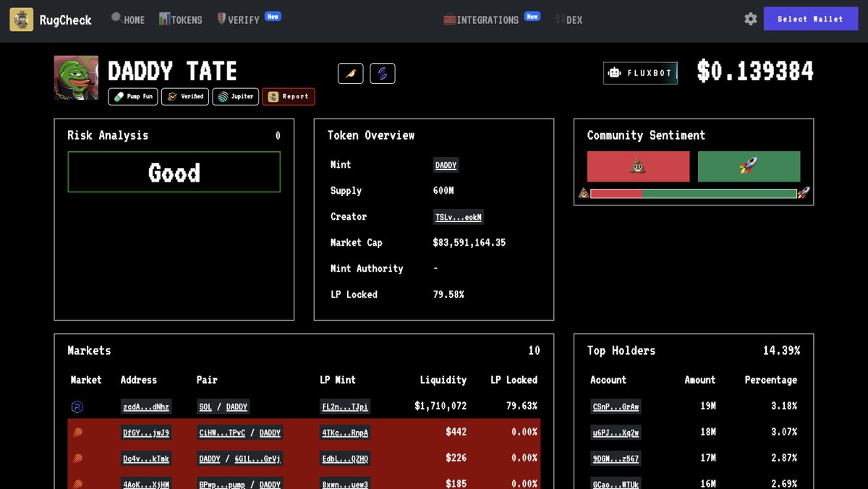The height and width of the screenshot is (489, 868).
Task: Open the TOKENS nav item
Action: pyautogui.click(x=181, y=20)
